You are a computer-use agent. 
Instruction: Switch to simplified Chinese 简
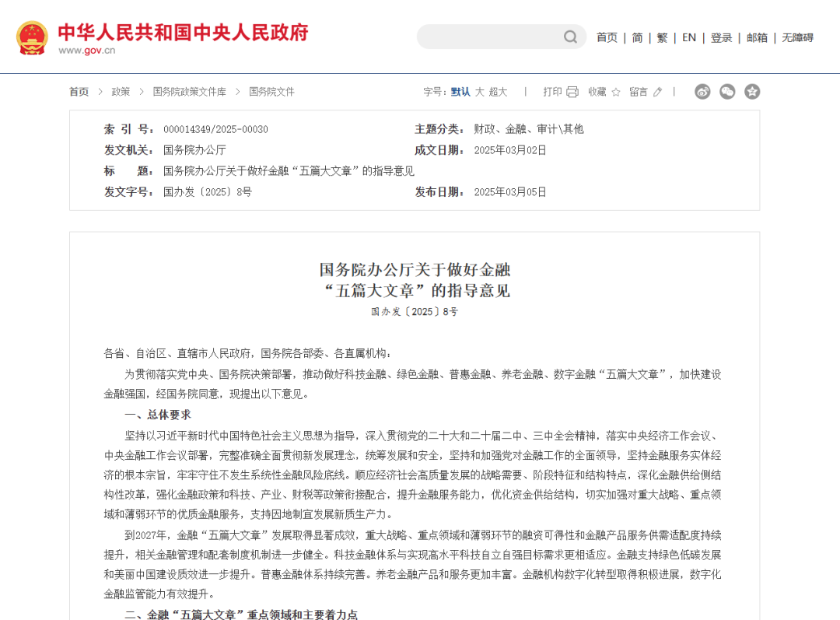pyautogui.click(x=637, y=37)
